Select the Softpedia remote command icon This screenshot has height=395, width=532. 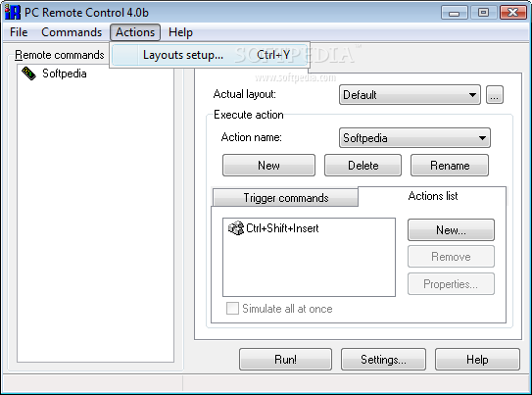(x=28, y=74)
